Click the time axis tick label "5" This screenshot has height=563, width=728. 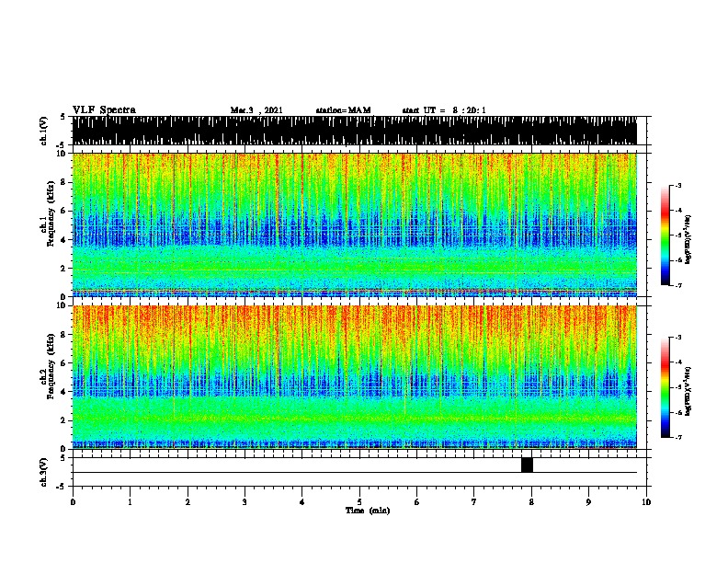click(359, 502)
